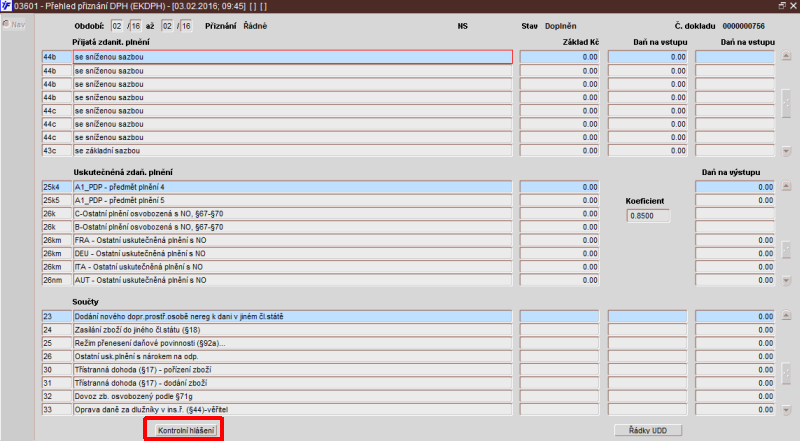Click scrollbar thumb of Součty list
Image resolution: width=800 pixels, height=441 pixels.
tap(786, 375)
